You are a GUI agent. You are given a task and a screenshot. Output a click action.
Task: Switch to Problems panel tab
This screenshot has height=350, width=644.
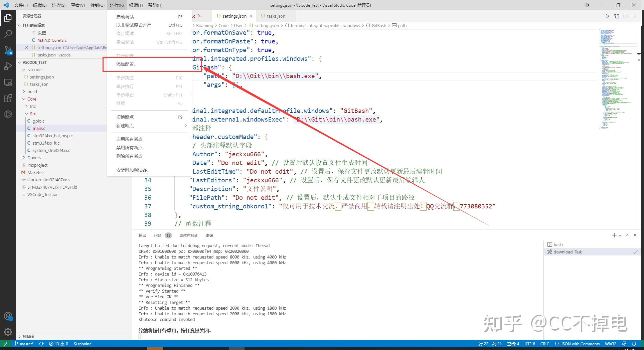162,235
